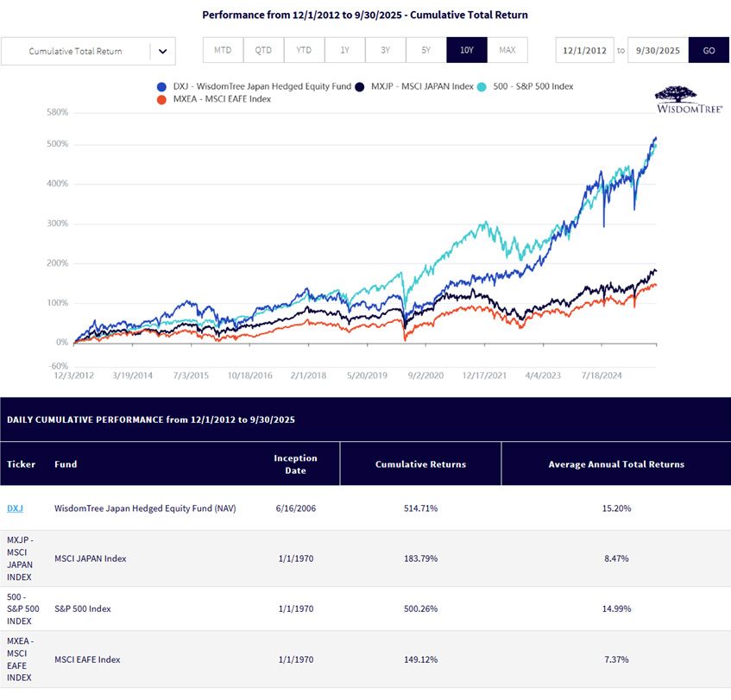Click the Average Annual Total Returns header
Viewport: 731px width, 700px height.
(x=616, y=464)
